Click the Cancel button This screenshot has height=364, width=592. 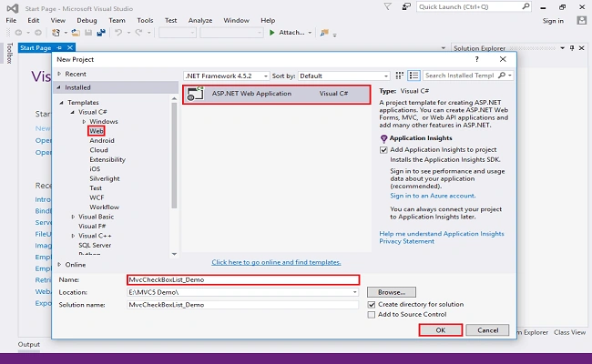tap(487, 330)
